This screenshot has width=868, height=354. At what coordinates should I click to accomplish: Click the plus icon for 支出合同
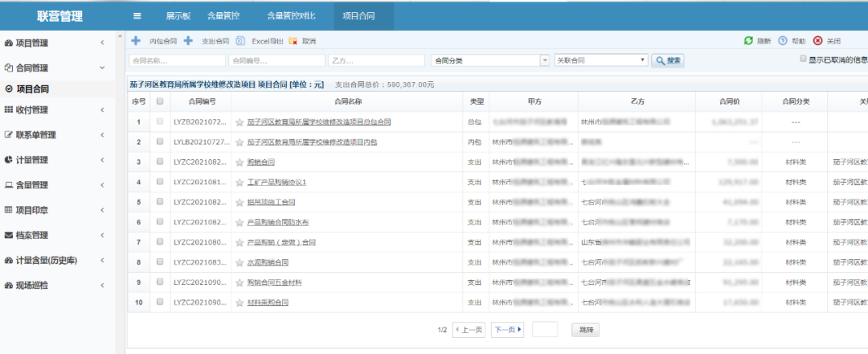(188, 40)
